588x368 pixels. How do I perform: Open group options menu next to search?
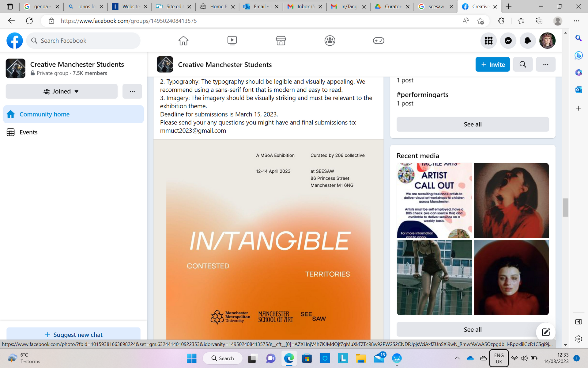545,64
